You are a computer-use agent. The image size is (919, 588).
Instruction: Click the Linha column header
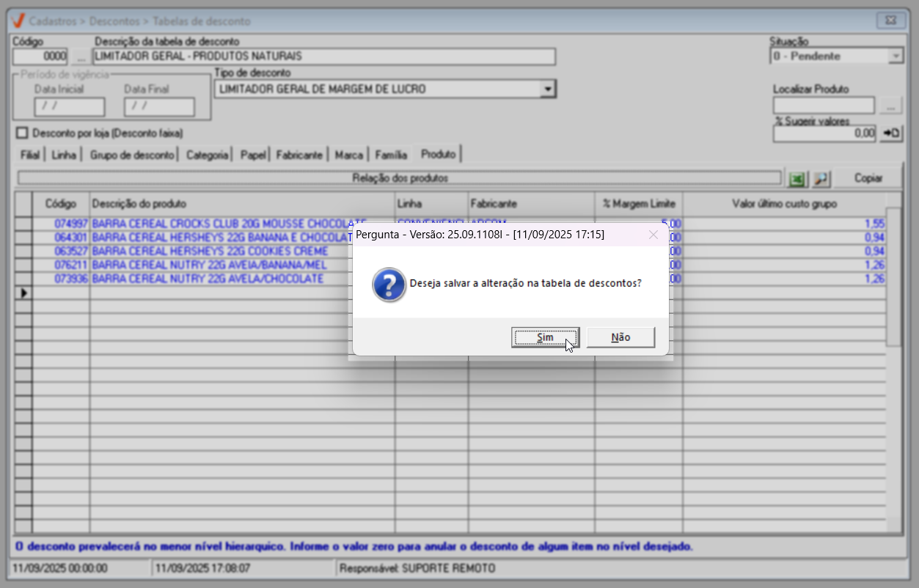click(x=431, y=203)
